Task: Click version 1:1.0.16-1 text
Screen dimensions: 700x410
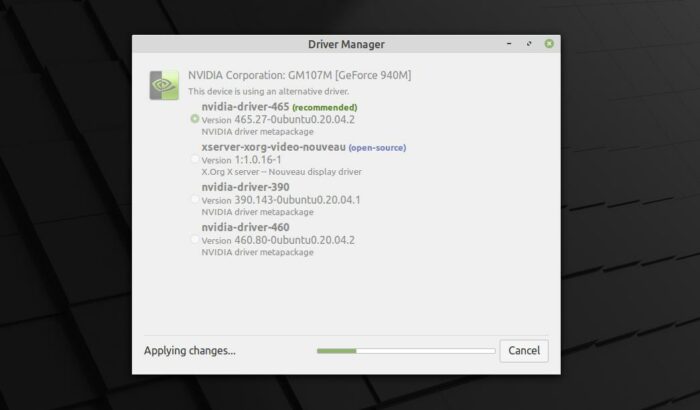Action: tap(258, 160)
